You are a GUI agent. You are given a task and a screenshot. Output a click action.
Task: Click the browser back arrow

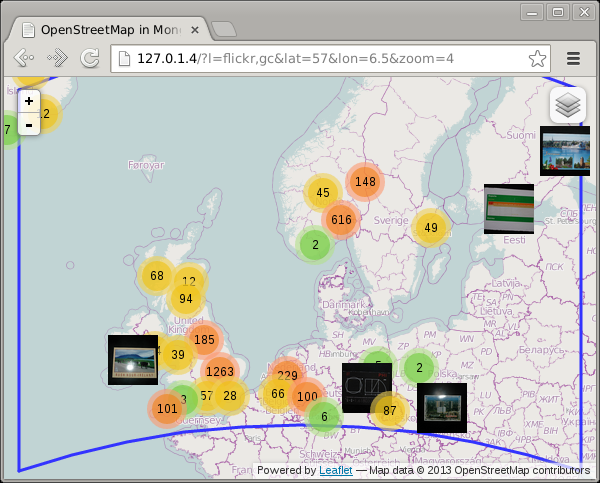pyautogui.click(x=24, y=58)
